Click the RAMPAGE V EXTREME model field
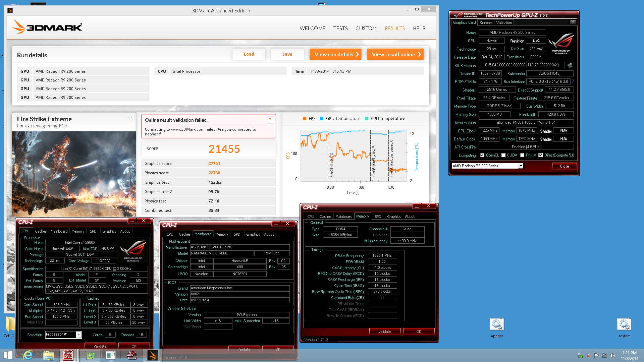 tap(222, 253)
